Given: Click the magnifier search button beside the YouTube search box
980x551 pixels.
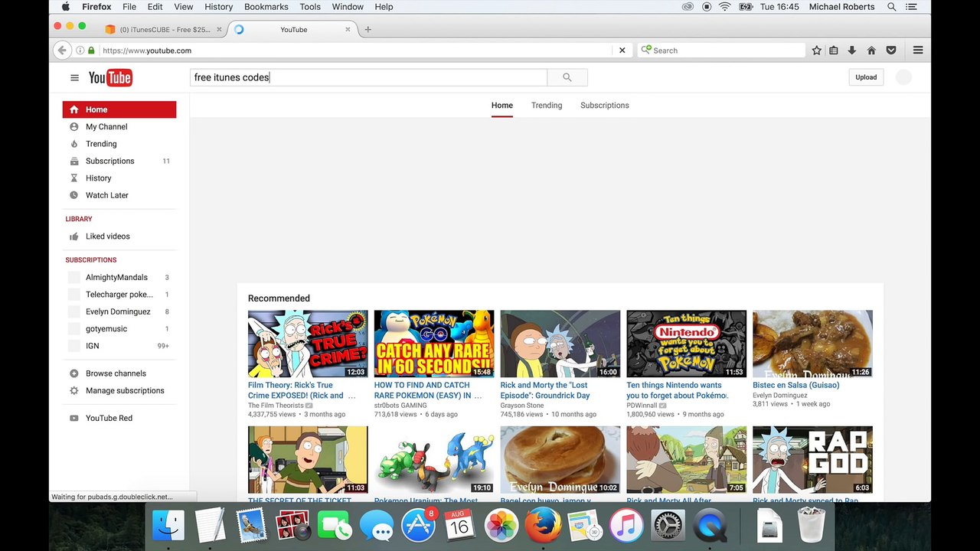Looking at the screenshot, I should [x=567, y=77].
